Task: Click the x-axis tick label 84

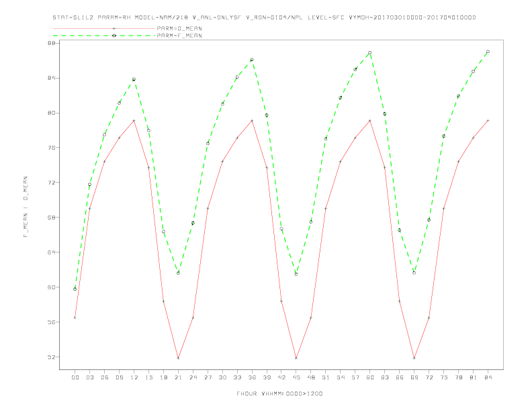Action: pos(488,377)
